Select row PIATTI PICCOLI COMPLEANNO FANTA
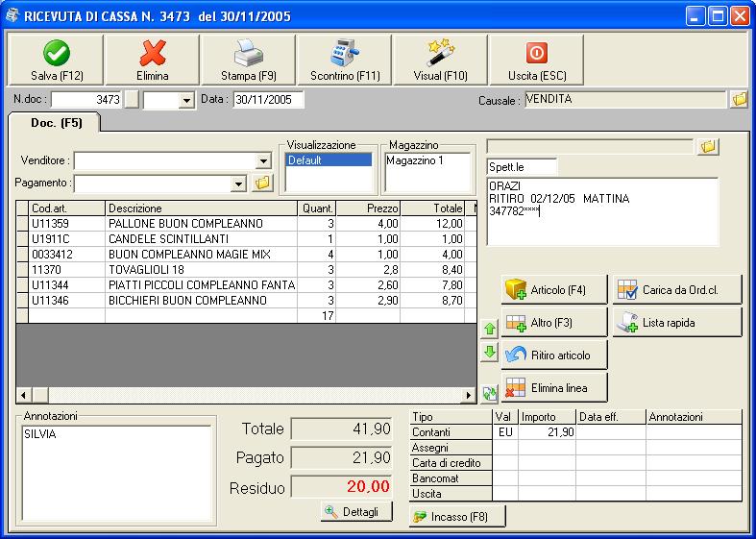 [x=246, y=285]
